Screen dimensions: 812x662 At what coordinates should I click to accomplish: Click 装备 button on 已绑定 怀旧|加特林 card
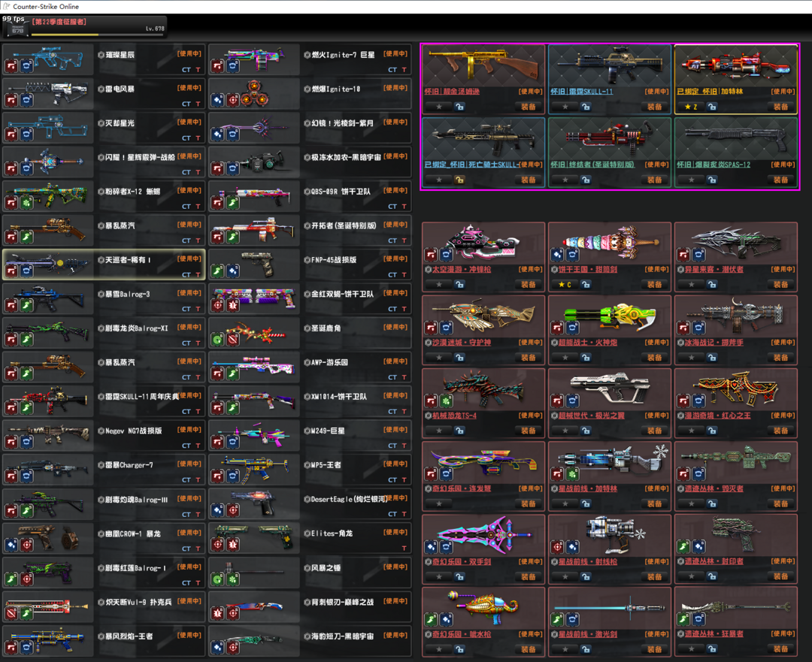(x=781, y=107)
